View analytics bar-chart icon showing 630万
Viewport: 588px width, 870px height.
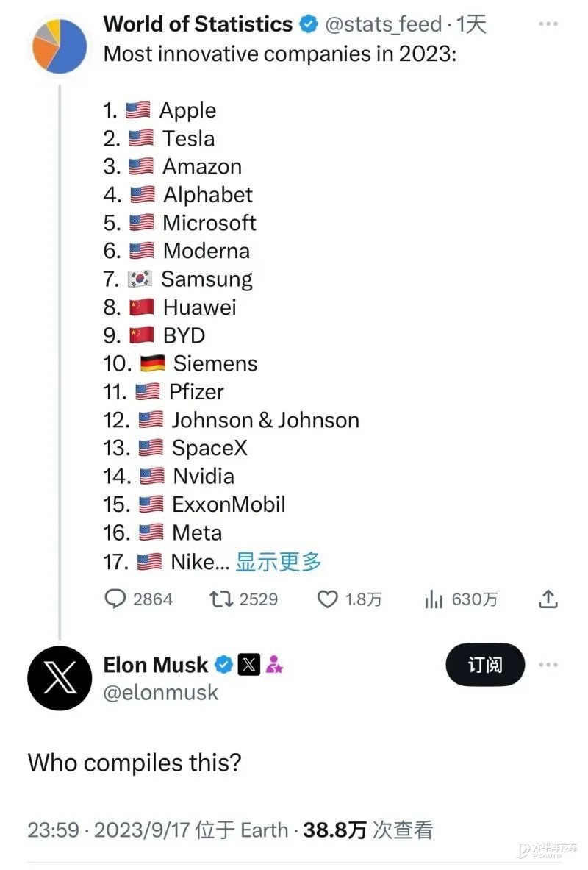click(x=434, y=599)
